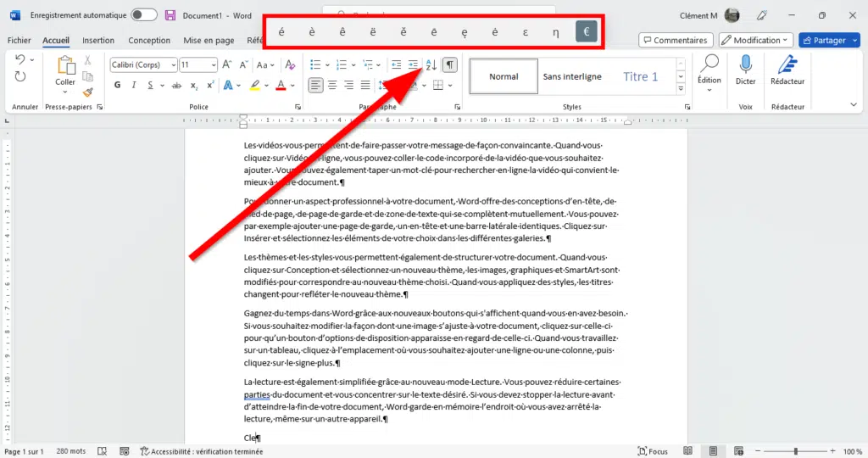This screenshot has width=868, height=458.
Task: Open the Change case Aa dropdown
Action: pyautogui.click(x=265, y=64)
